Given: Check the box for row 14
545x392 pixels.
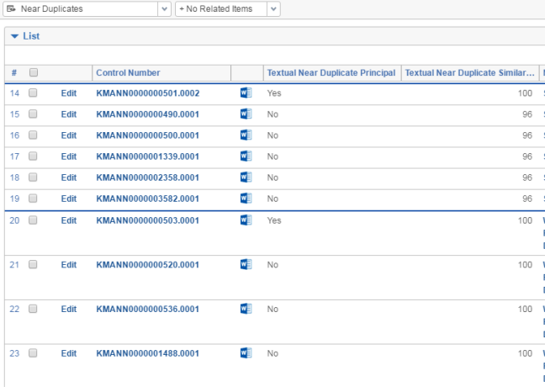Looking at the screenshot, I should pos(33,93).
